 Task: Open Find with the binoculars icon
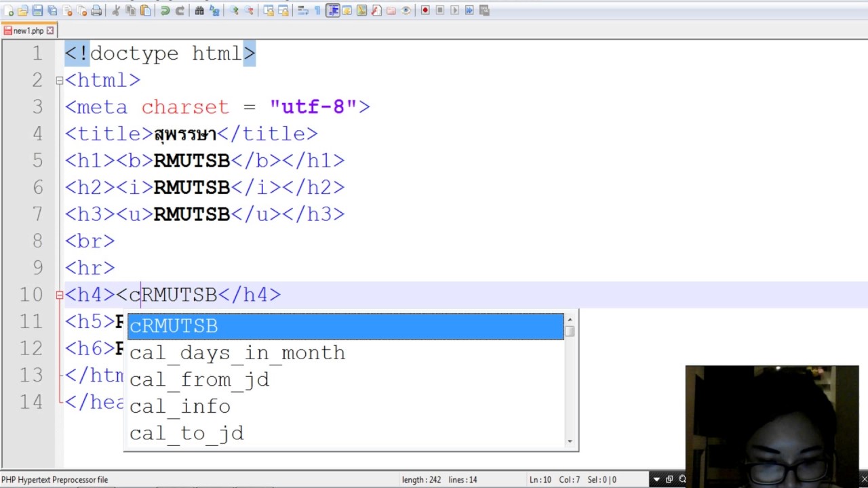[199, 10]
